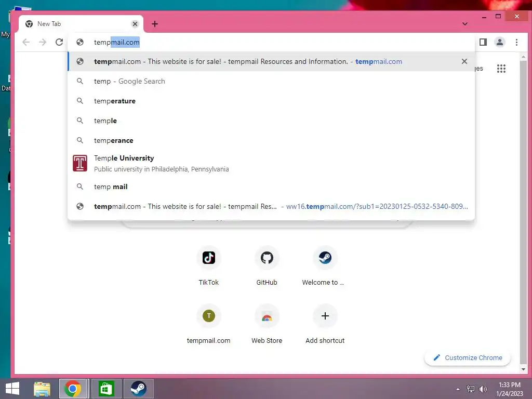Select the ww16.tempmail.com URL suggestion
This screenshot has height=399, width=532.
tap(271, 206)
